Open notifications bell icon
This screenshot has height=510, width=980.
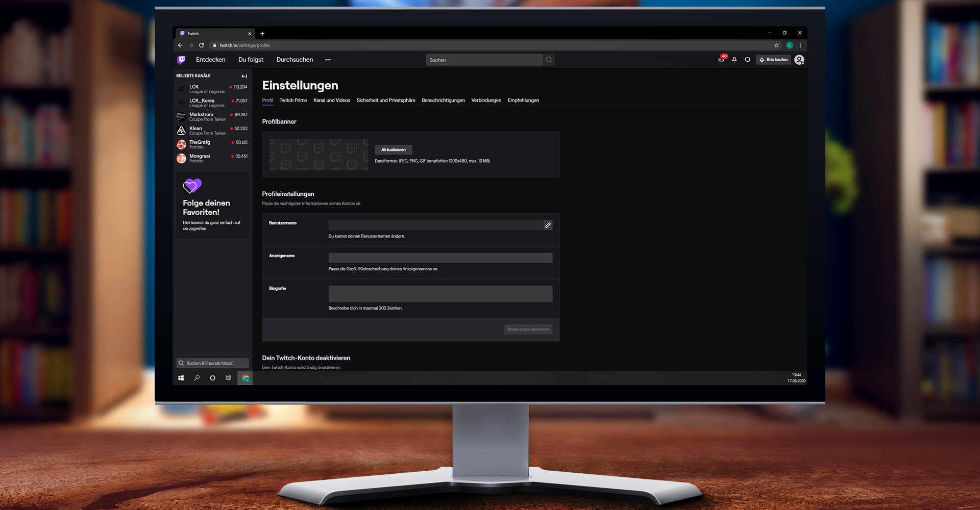(734, 60)
